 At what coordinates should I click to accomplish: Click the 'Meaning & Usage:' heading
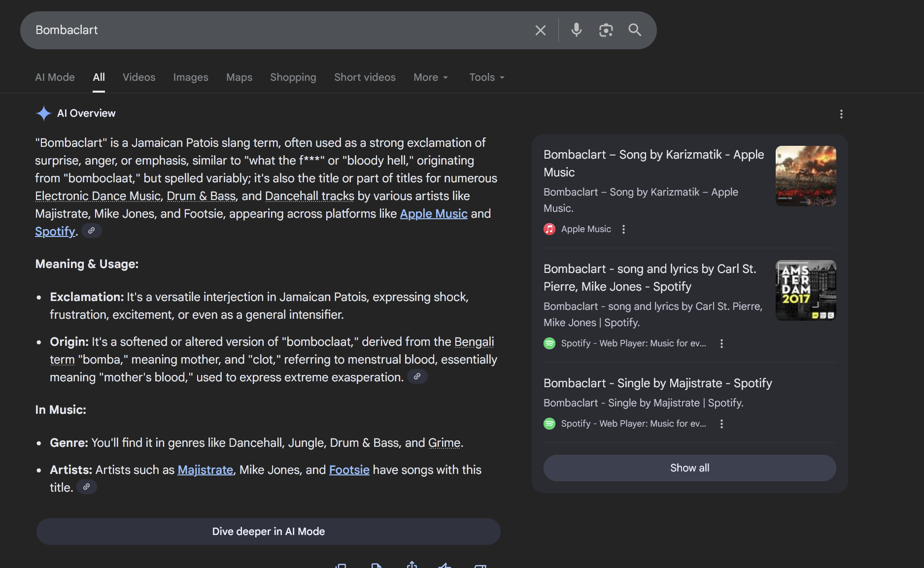[87, 264]
